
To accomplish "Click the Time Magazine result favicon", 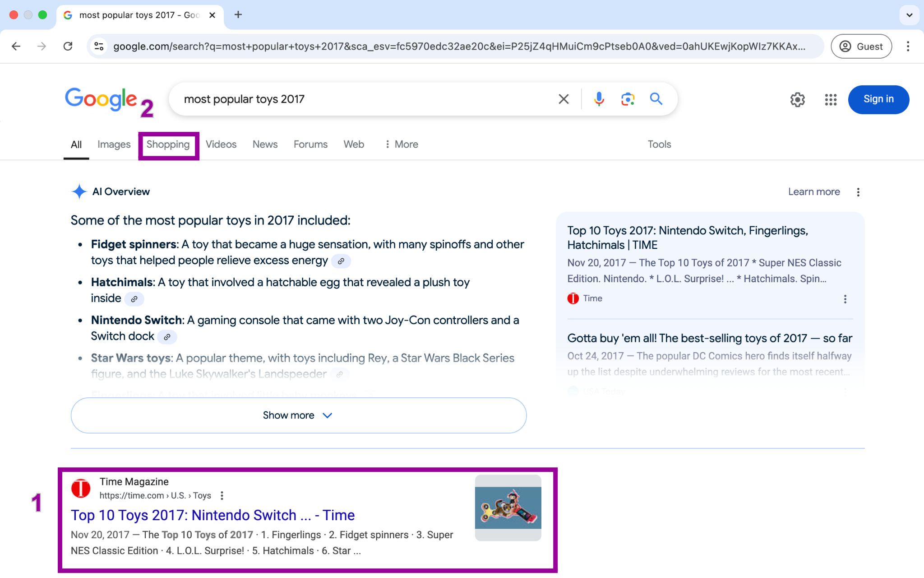I will click(81, 488).
